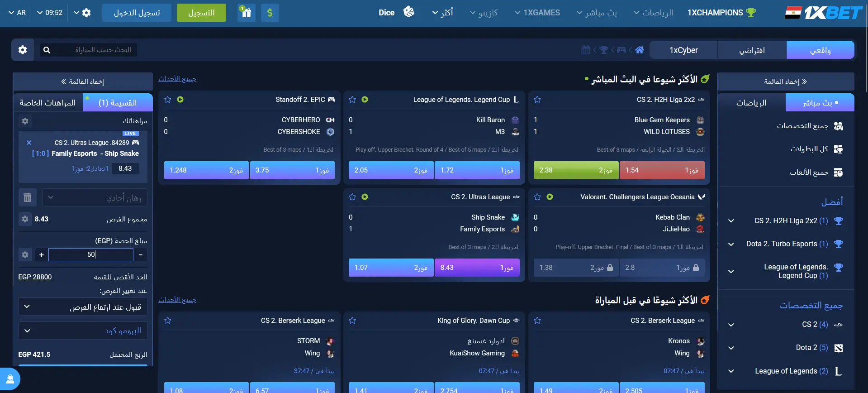Viewport: 868px width, 393px height.
Task: Delete all bets with trash icon
Action: point(28,197)
